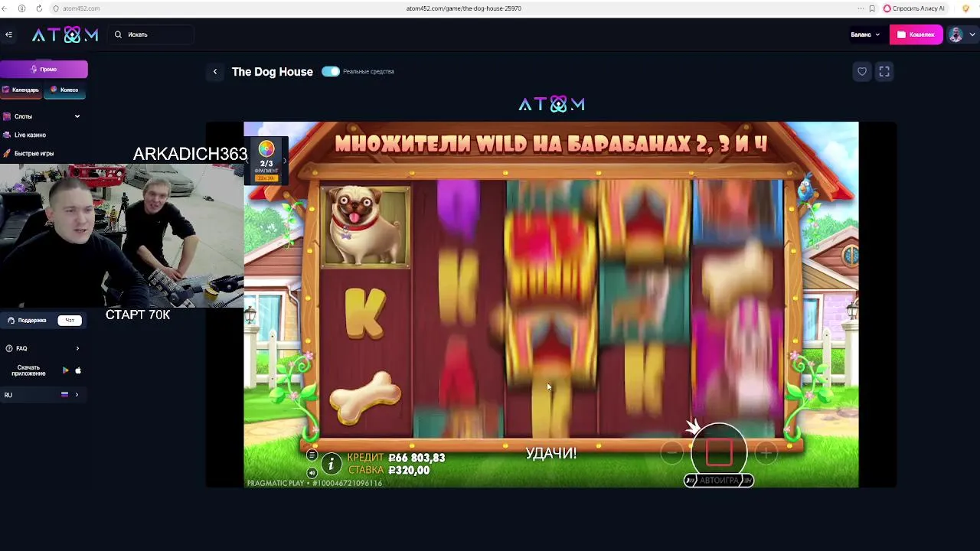The height and width of the screenshot is (551, 980).
Task: Open the RU language selector
Action: tap(42, 395)
